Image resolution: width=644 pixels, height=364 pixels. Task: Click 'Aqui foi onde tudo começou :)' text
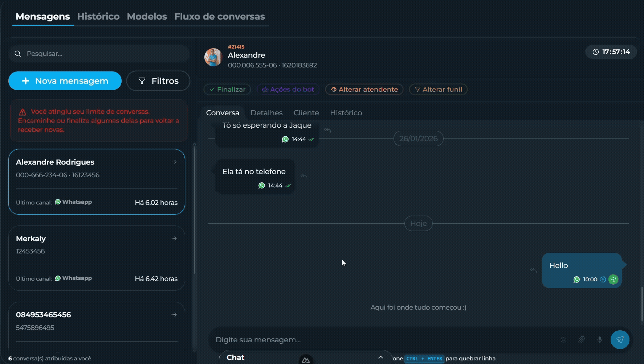point(418,307)
